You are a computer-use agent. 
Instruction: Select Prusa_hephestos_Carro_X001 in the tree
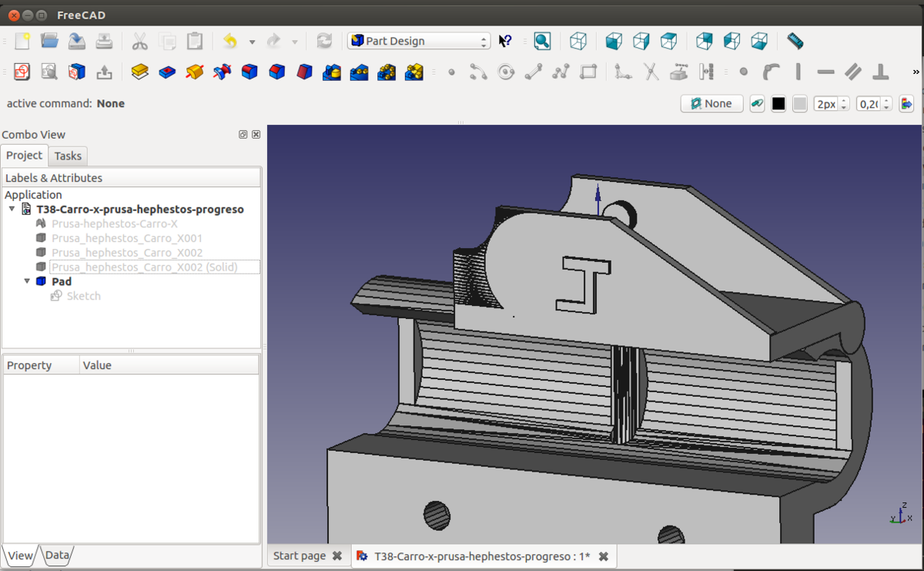127,238
